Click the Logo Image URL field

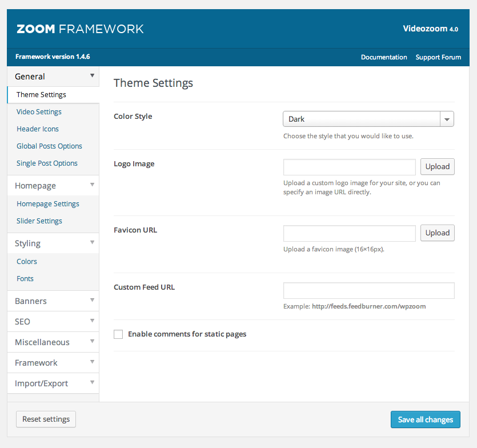(x=349, y=167)
